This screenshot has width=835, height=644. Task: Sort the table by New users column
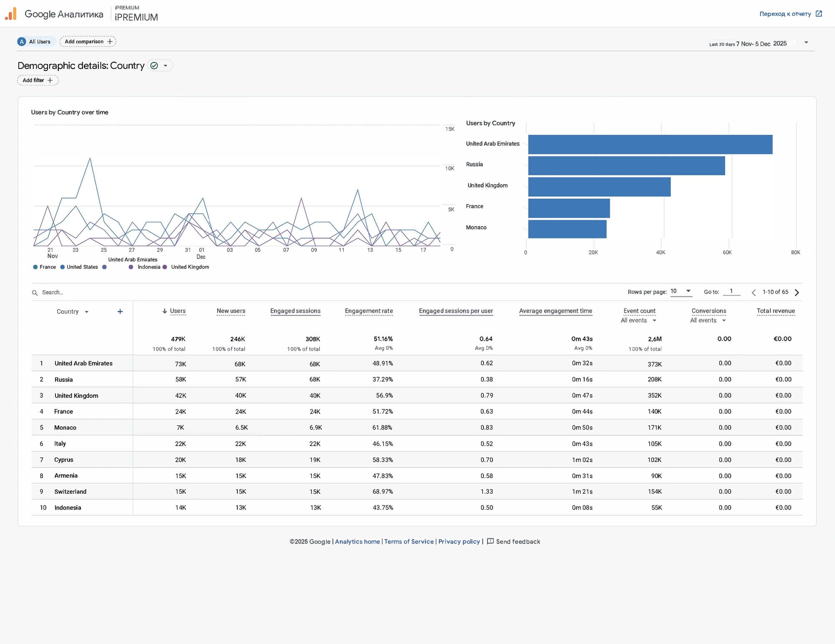[x=231, y=311]
